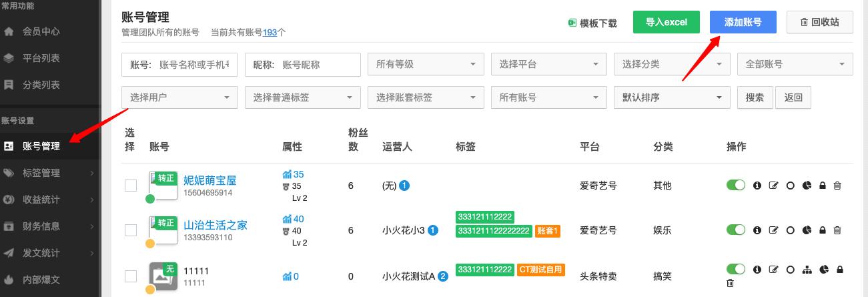Open the 回收站 recycle bin
Image resolution: width=868 pixels, height=297 pixels.
(x=820, y=22)
